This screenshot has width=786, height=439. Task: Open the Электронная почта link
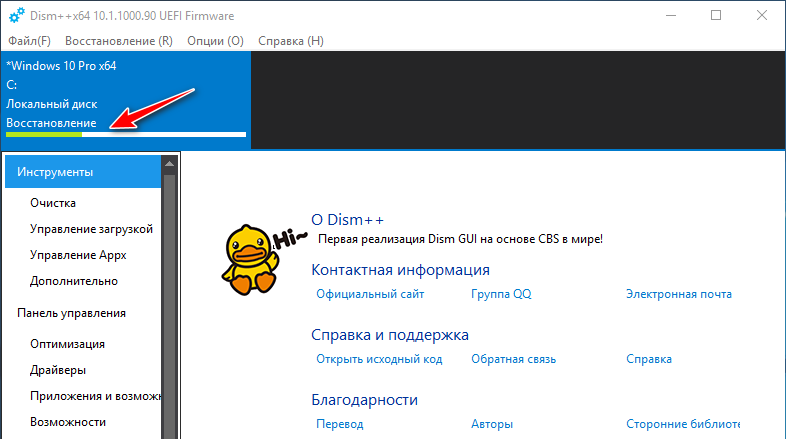click(x=679, y=294)
